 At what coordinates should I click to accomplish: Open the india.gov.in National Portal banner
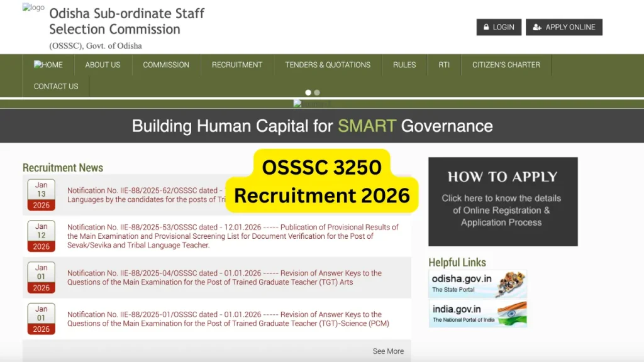[477, 314]
